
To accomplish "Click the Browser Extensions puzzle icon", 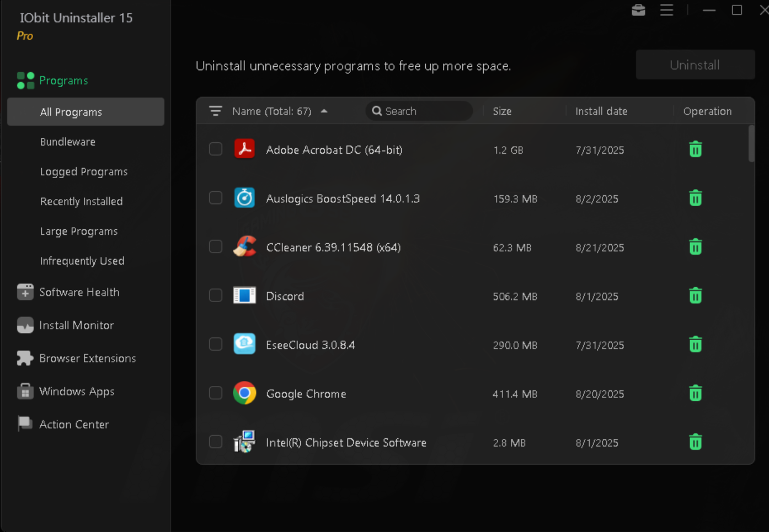I will pos(25,358).
